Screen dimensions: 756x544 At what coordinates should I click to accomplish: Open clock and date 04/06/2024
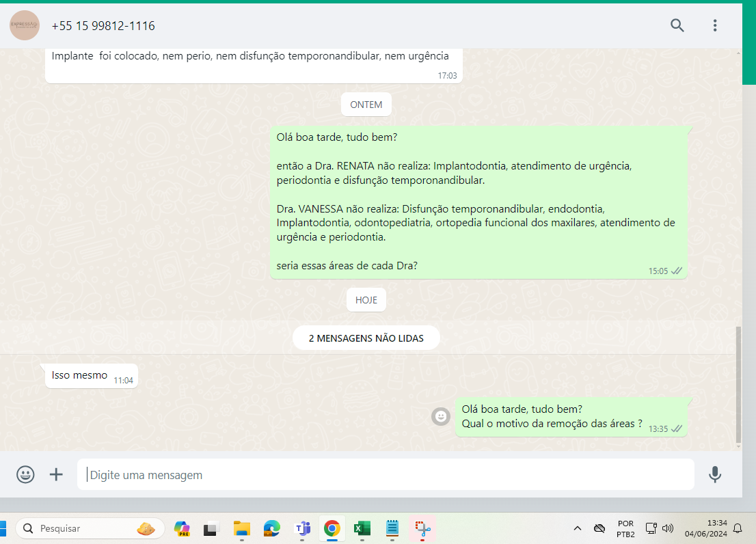pos(706,528)
